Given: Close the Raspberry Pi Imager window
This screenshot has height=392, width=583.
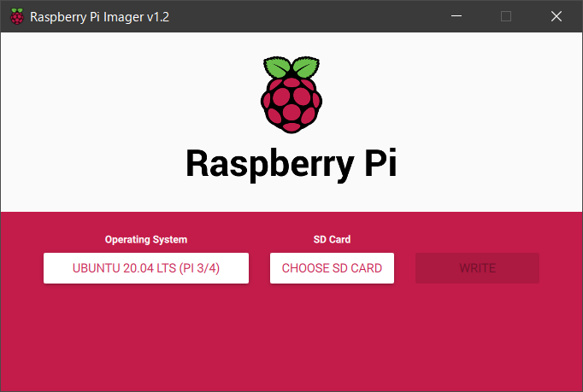Looking at the screenshot, I should [x=556, y=16].
